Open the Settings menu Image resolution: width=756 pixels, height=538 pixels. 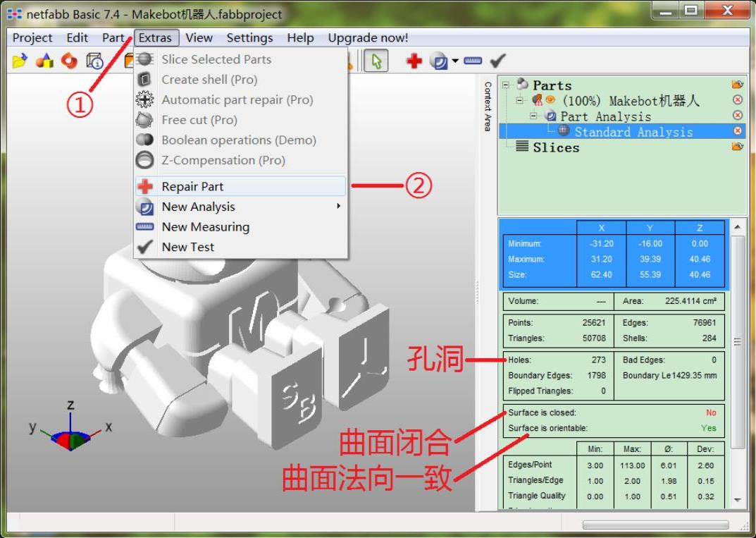[249, 37]
